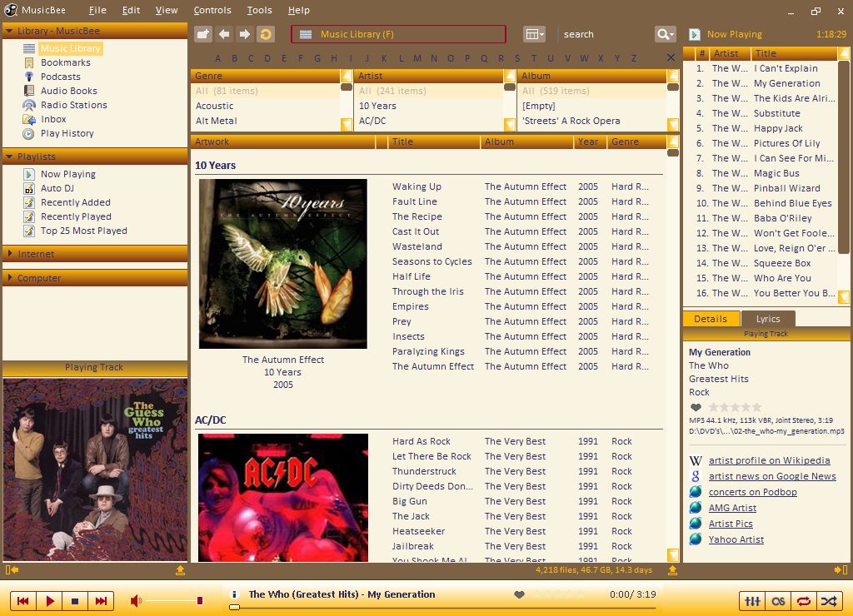Screen dimensions: 853x616
Task: Toggle repeat mode in player bar
Action: point(804,601)
